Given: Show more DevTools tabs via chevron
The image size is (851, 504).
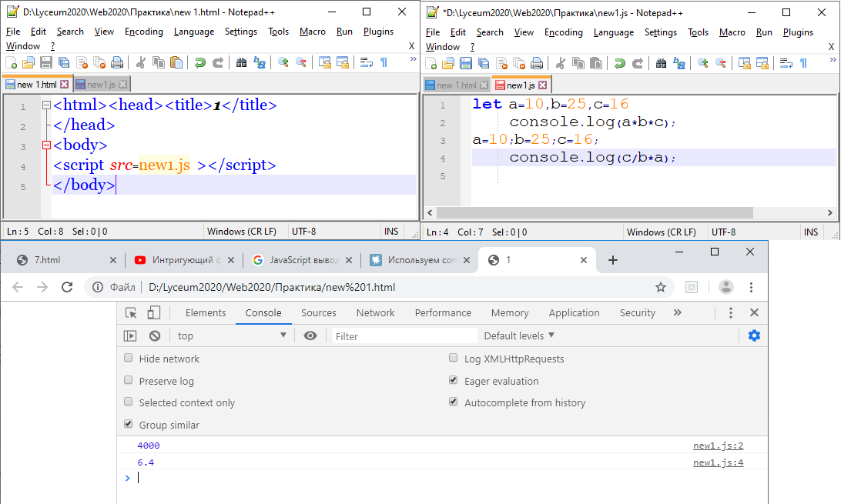Looking at the screenshot, I should [677, 312].
